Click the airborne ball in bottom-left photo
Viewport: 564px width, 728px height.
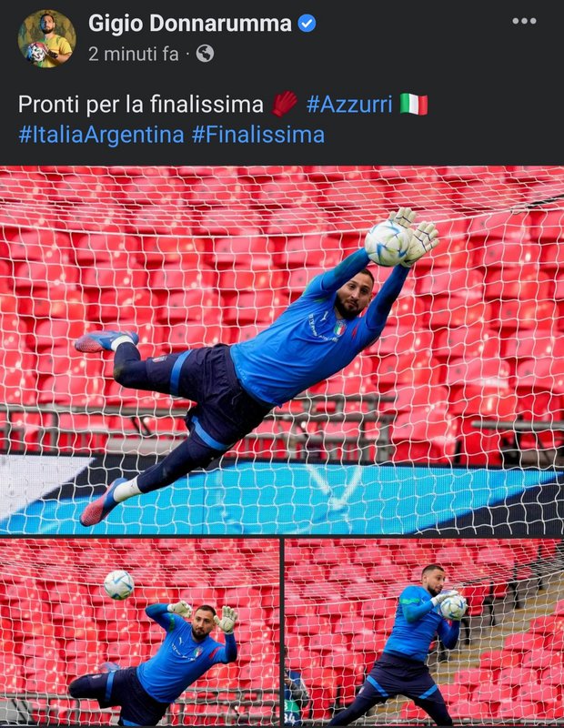pyautogui.click(x=119, y=584)
